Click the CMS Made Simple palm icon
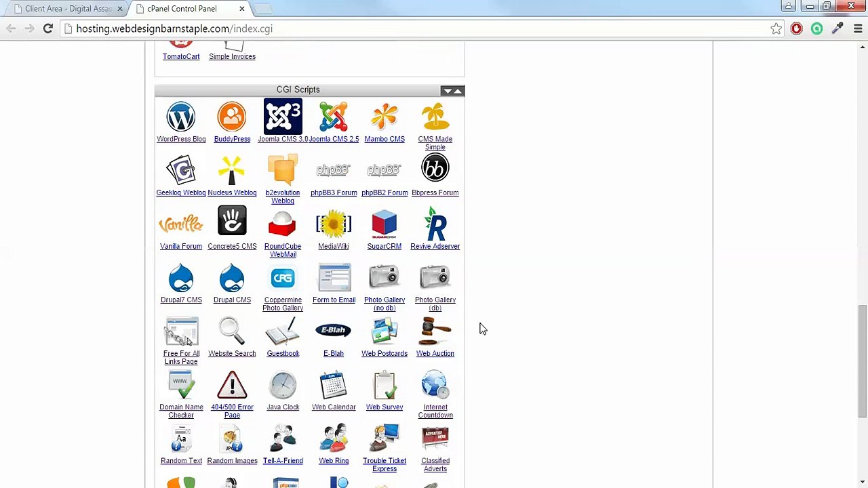This screenshot has width=868, height=488. [435, 117]
